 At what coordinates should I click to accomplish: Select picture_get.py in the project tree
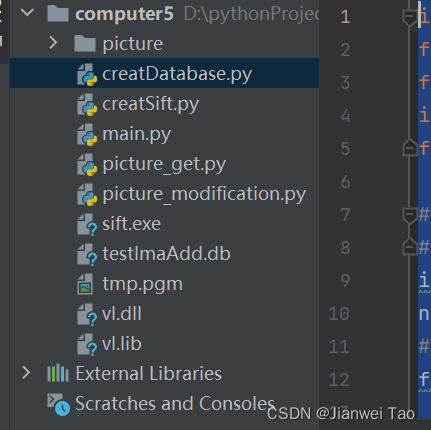click(x=164, y=164)
